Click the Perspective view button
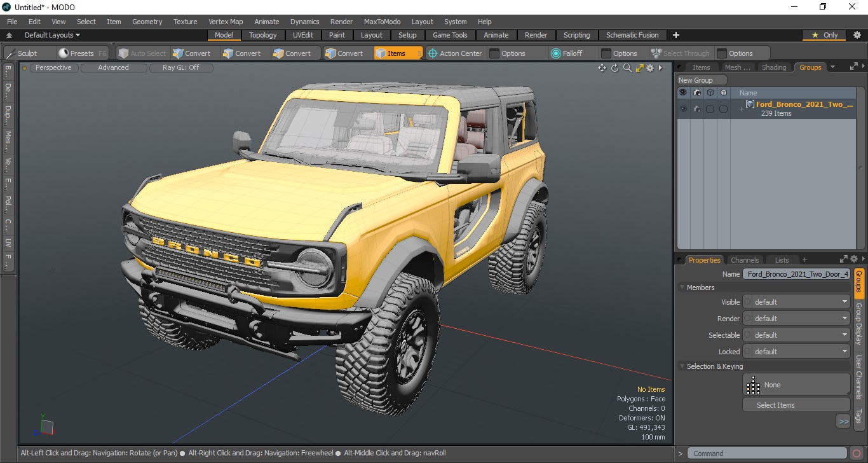Image resolution: width=868 pixels, height=463 pixels. click(53, 68)
